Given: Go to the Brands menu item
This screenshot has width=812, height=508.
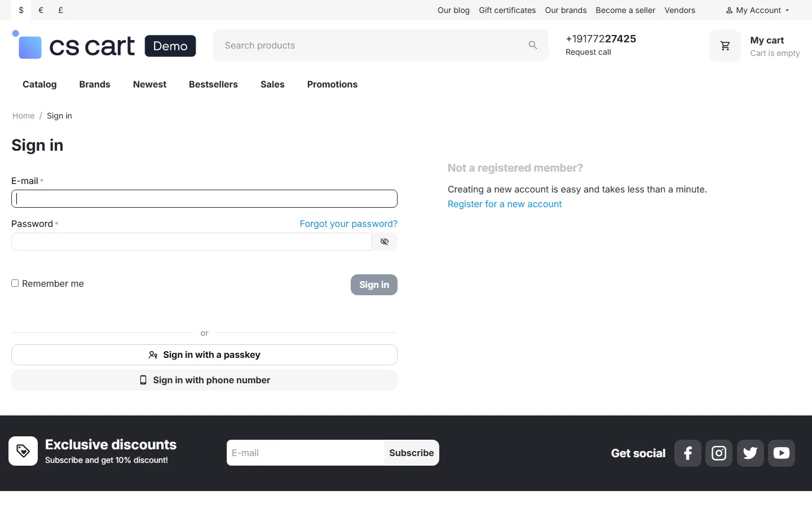Looking at the screenshot, I should [x=95, y=84].
